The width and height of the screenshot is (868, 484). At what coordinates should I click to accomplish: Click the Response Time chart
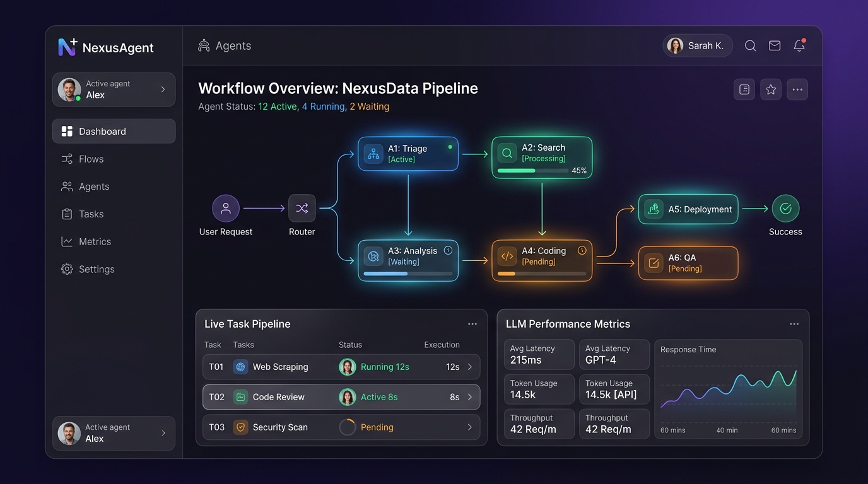click(x=729, y=389)
